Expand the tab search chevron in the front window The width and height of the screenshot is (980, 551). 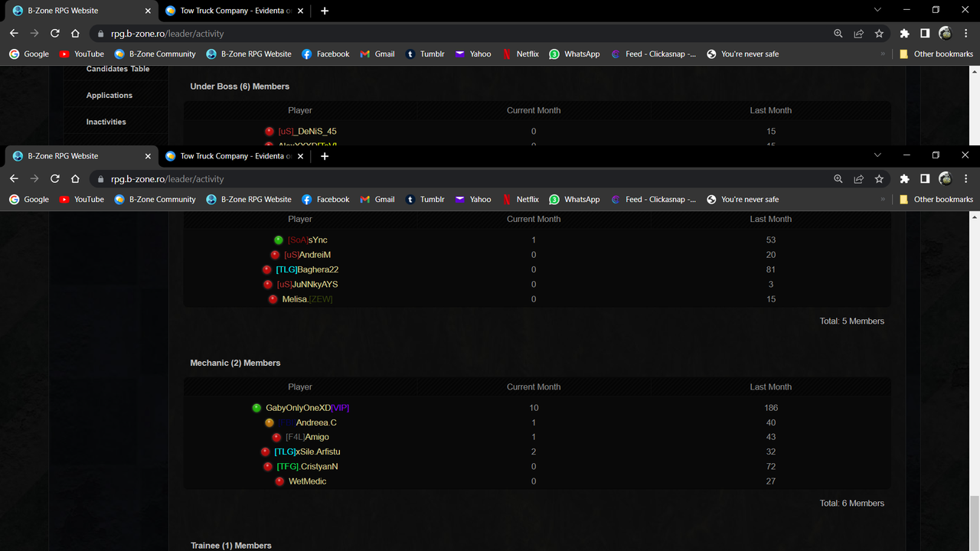(x=877, y=155)
